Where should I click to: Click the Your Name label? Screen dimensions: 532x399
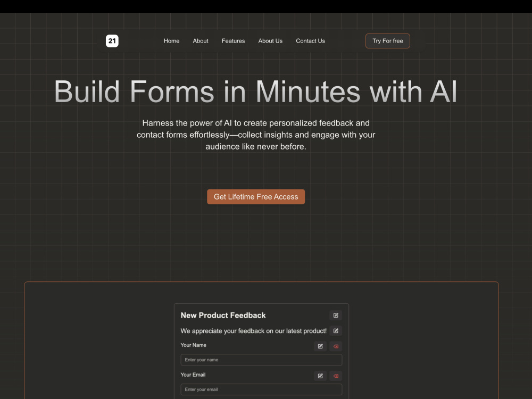pos(193,345)
